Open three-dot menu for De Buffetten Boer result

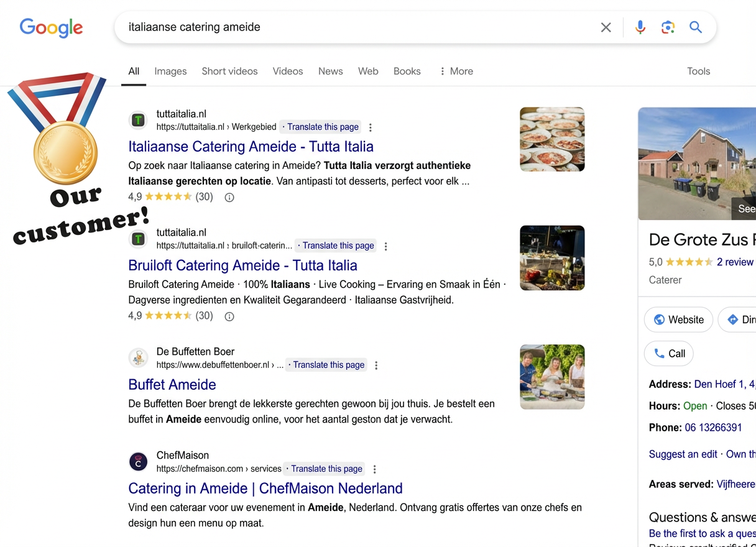tap(376, 365)
